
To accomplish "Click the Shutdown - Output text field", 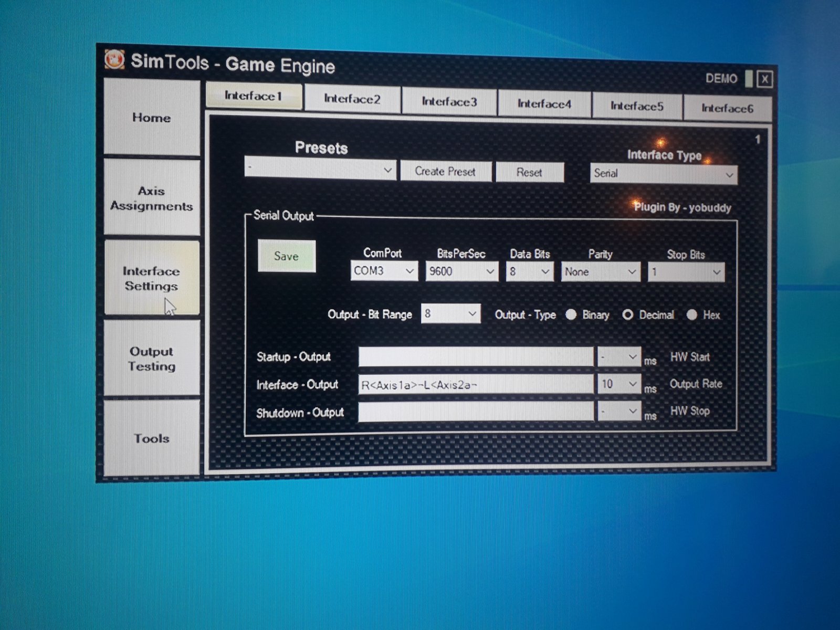I will pyautogui.click(x=476, y=412).
